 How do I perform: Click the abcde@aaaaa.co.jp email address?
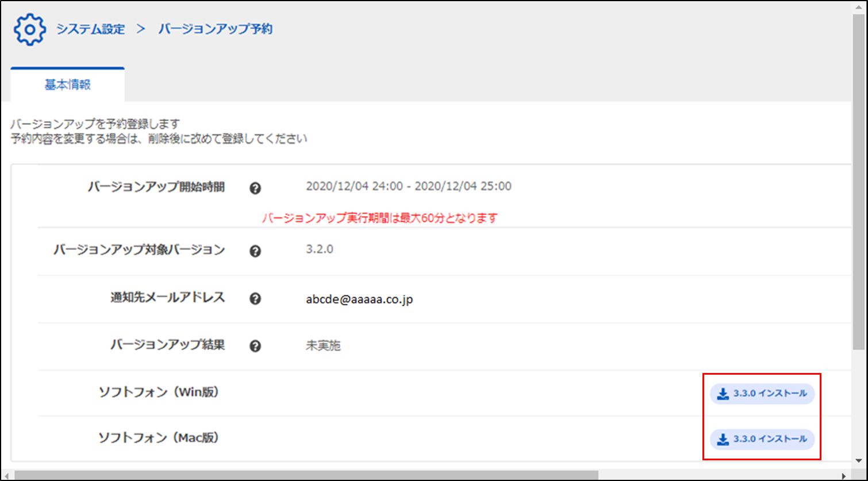tap(359, 299)
